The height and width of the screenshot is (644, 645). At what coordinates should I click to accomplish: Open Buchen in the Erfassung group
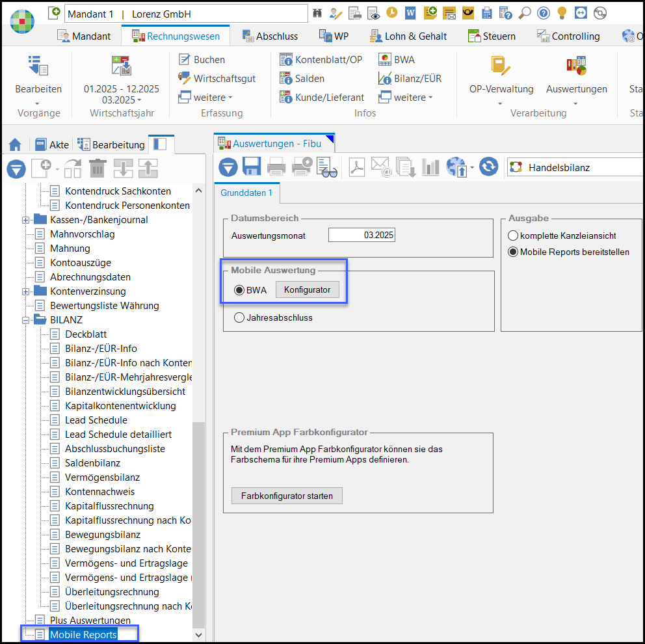(x=202, y=60)
